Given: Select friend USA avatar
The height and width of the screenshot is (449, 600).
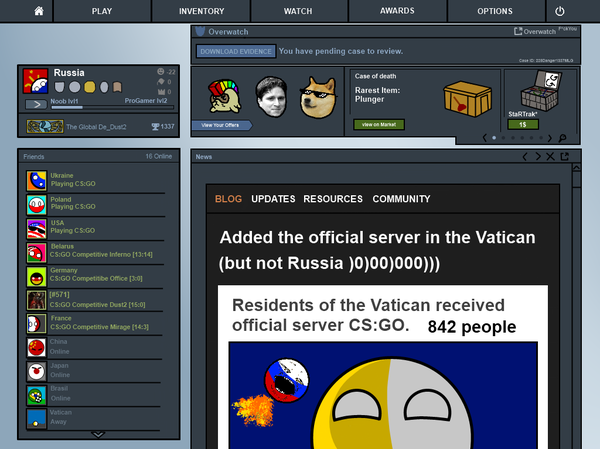Looking at the screenshot, I should pyautogui.click(x=36, y=229).
